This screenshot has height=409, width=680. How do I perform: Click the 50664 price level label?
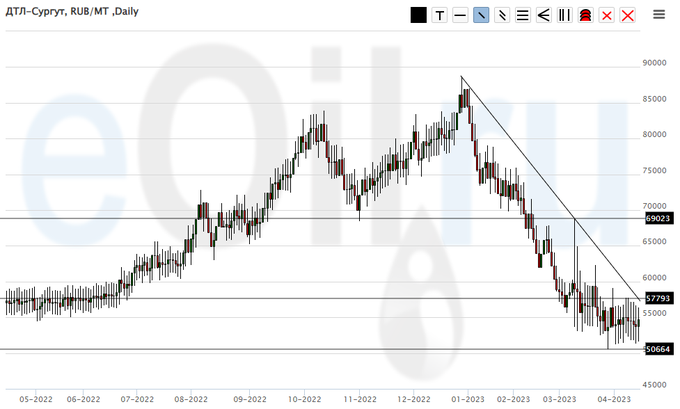tap(657, 349)
